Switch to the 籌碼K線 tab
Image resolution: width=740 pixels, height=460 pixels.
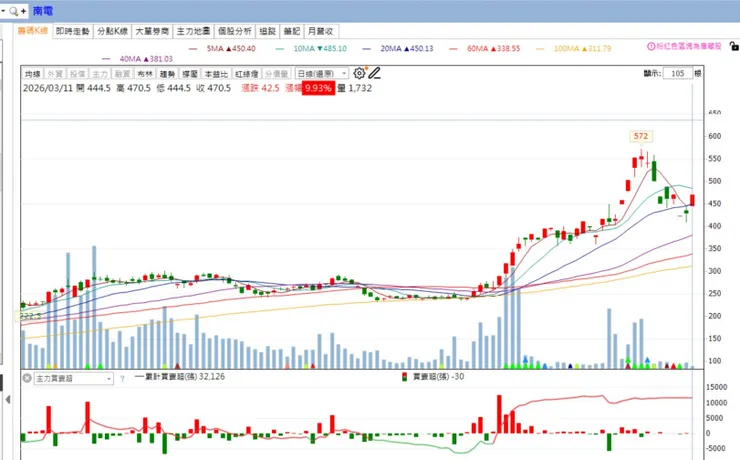click(x=33, y=31)
